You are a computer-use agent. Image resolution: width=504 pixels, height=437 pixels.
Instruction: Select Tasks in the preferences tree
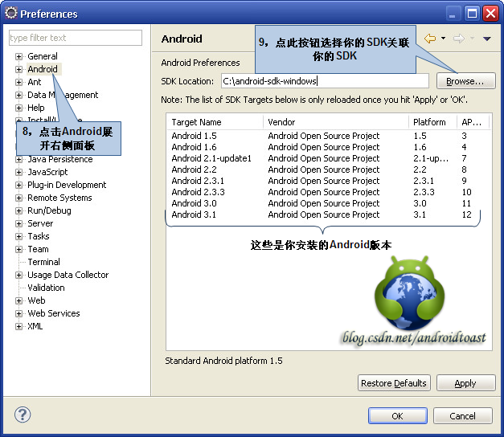(39, 236)
